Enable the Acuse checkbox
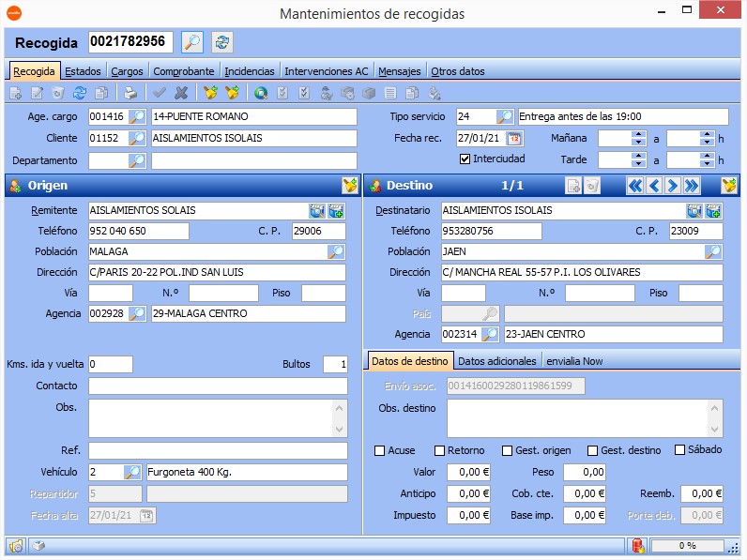Image resolution: width=747 pixels, height=560 pixels. [x=380, y=450]
